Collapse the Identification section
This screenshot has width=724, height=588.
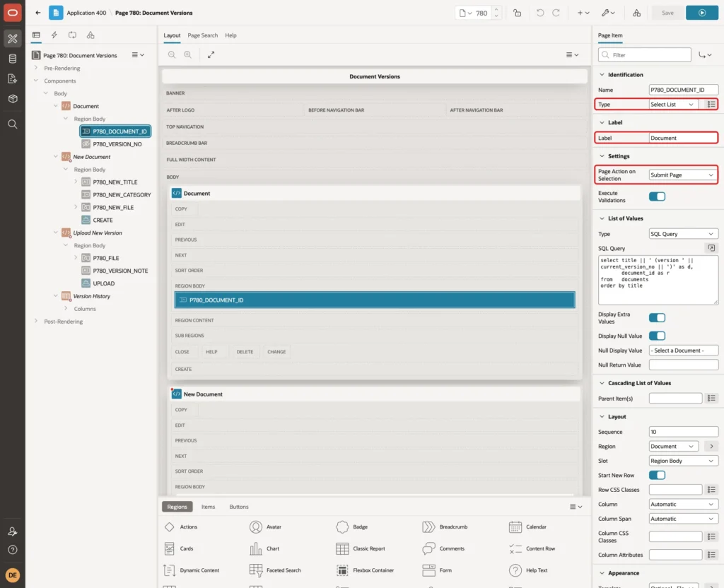pyautogui.click(x=602, y=74)
